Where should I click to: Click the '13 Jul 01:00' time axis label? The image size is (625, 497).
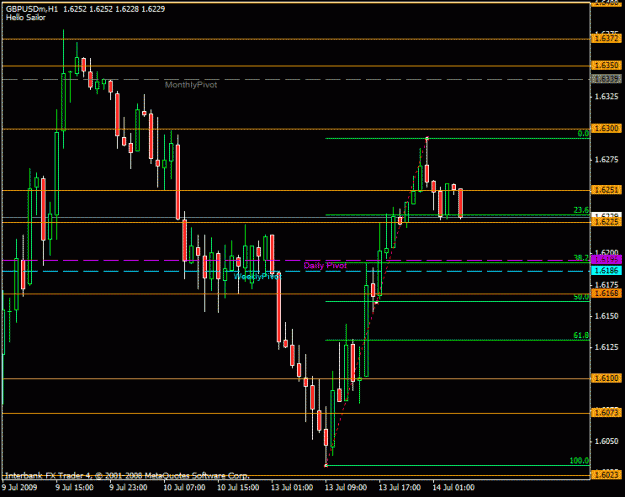coord(292,488)
